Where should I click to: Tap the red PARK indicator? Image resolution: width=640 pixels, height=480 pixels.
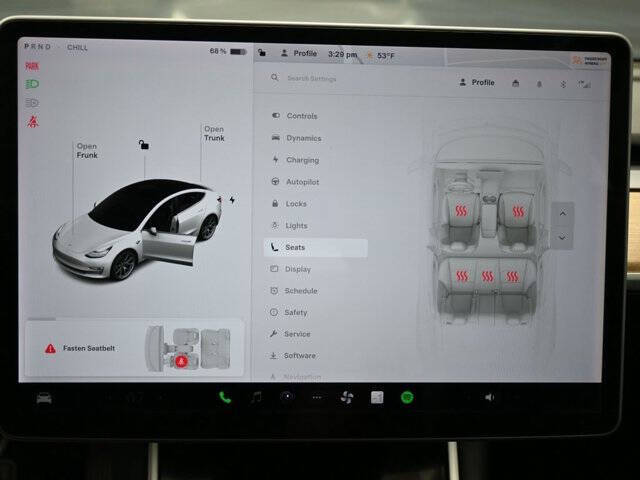coord(32,66)
